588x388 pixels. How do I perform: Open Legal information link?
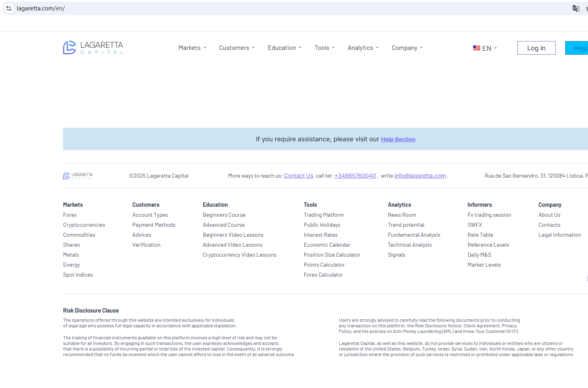tap(560, 235)
